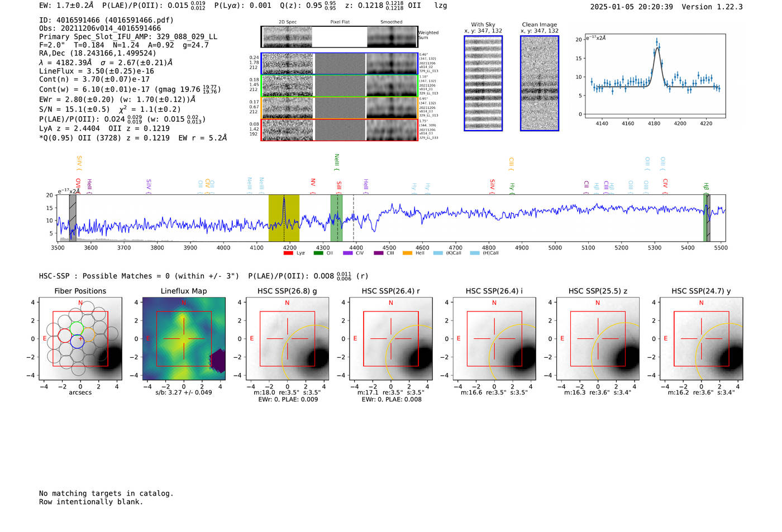Screen dimensions: 782x532
Task: Click the (H)CaII legend swatch
Action: click(x=475, y=253)
